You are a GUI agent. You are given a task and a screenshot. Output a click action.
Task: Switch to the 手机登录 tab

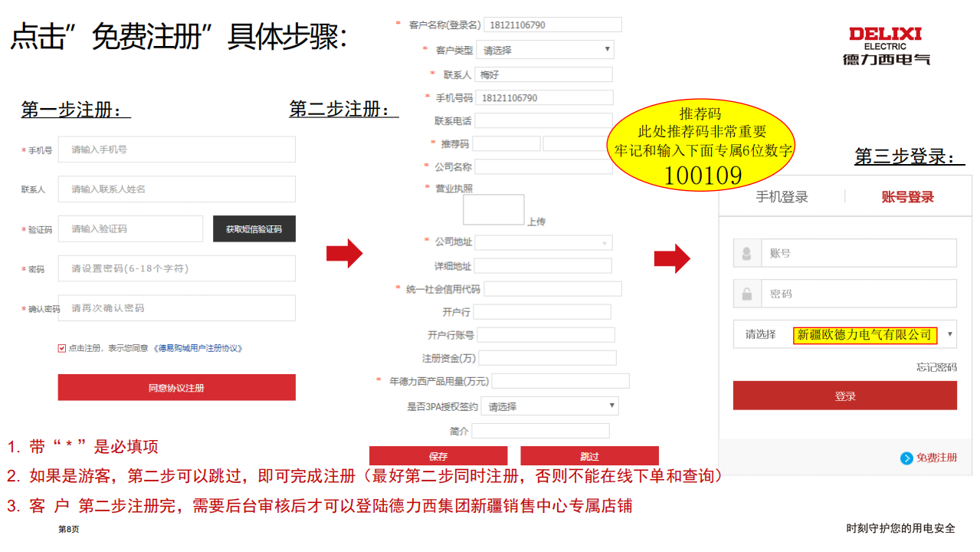[782, 197]
